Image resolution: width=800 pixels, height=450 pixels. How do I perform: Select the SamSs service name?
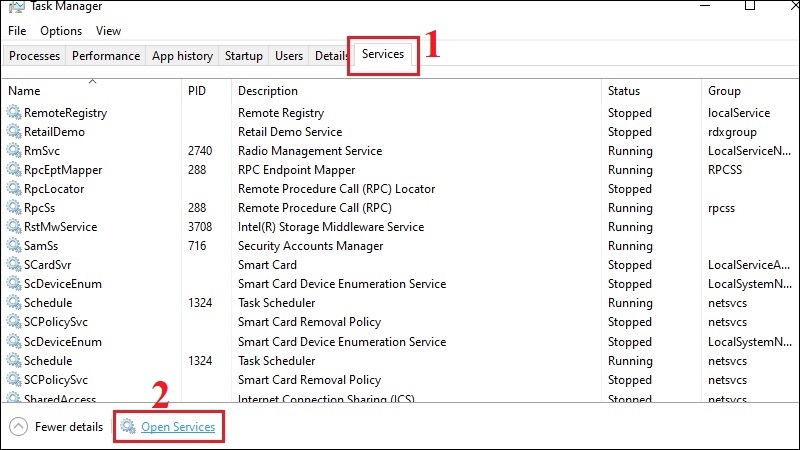click(41, 245)
